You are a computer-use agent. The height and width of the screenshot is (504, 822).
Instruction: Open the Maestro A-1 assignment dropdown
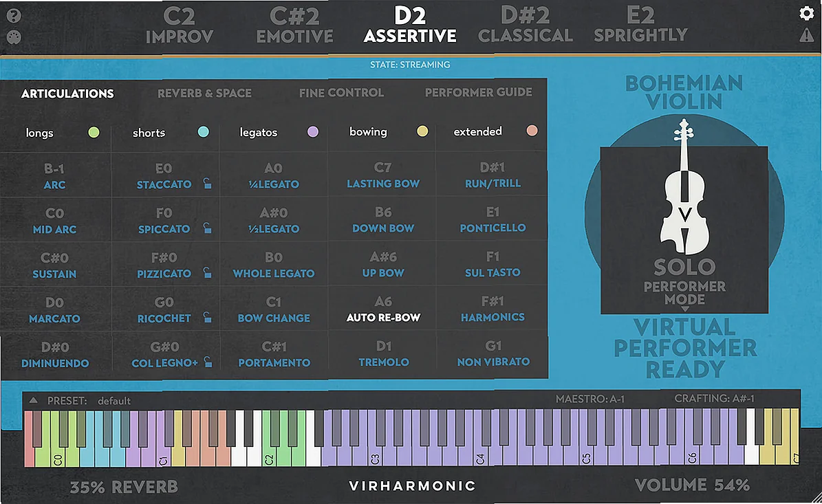592,398
